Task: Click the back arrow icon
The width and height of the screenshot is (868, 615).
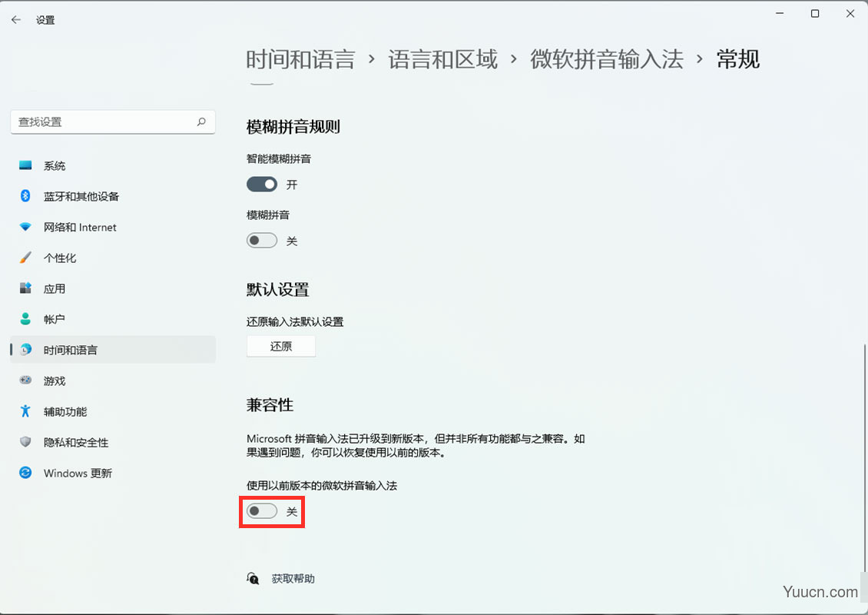Action: (16, 20)
